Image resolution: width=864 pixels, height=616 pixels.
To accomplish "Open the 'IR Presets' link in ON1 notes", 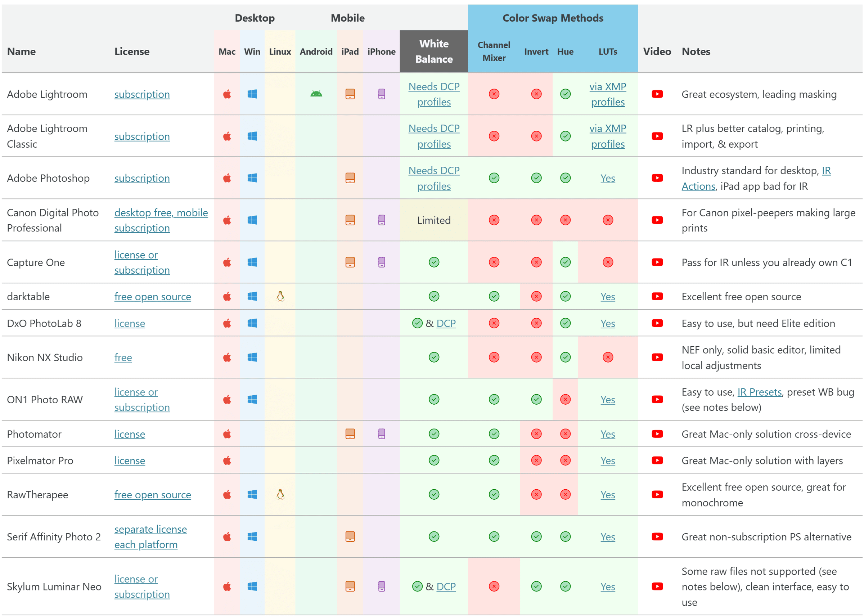I will point(759,392).
